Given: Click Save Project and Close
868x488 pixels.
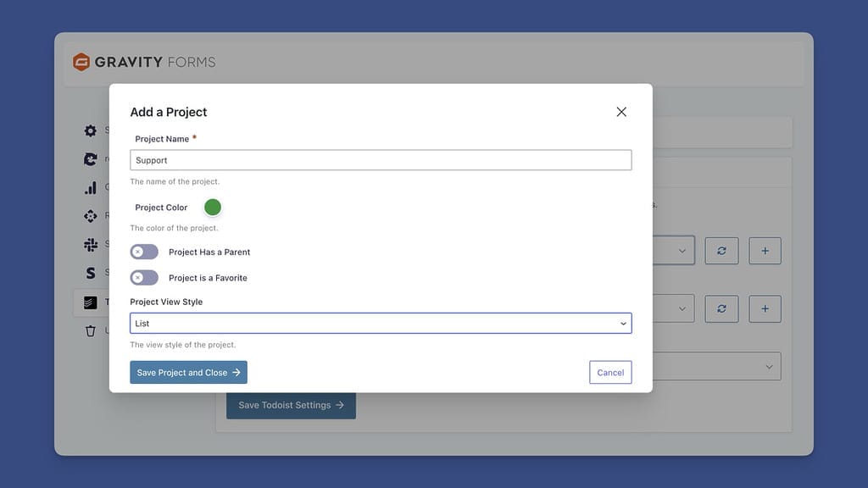Looking at the screenshot, I should pos(188,372).
